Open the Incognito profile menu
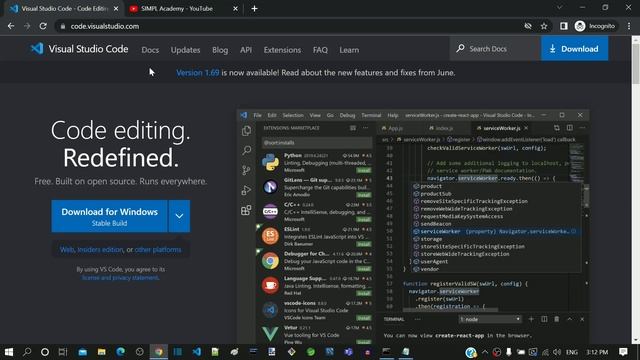 [x=595, y=26]
